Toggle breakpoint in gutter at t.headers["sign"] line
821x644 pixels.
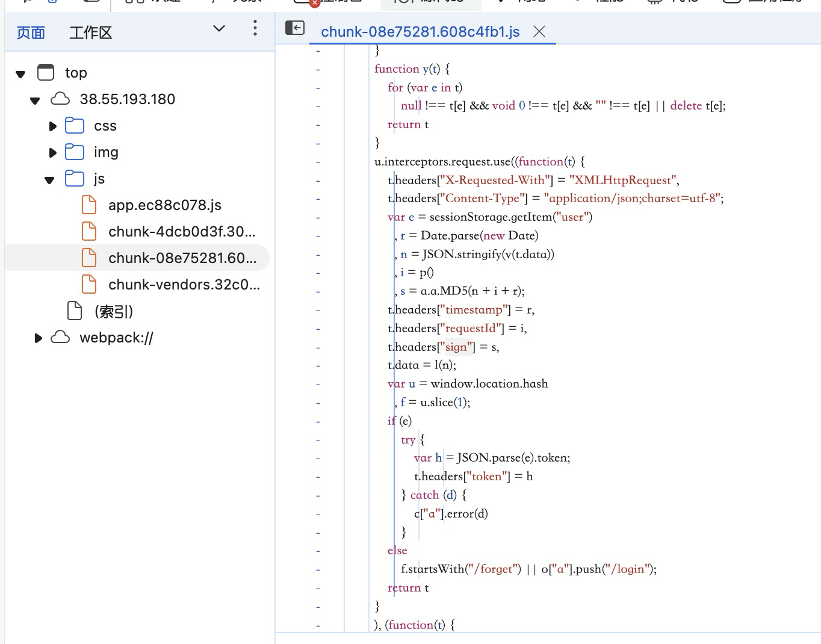[318, 347]
